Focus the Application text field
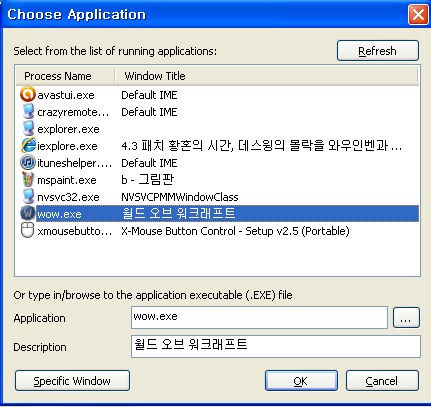The height and width of the screenshot is (407, 431). [x=259, y=317]
